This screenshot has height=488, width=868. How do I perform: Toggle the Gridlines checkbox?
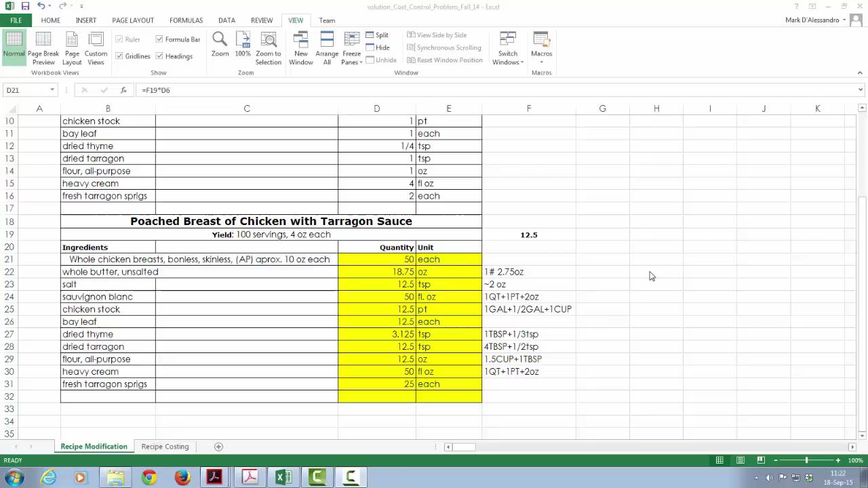pyautogui.click(x=119, y=56)
